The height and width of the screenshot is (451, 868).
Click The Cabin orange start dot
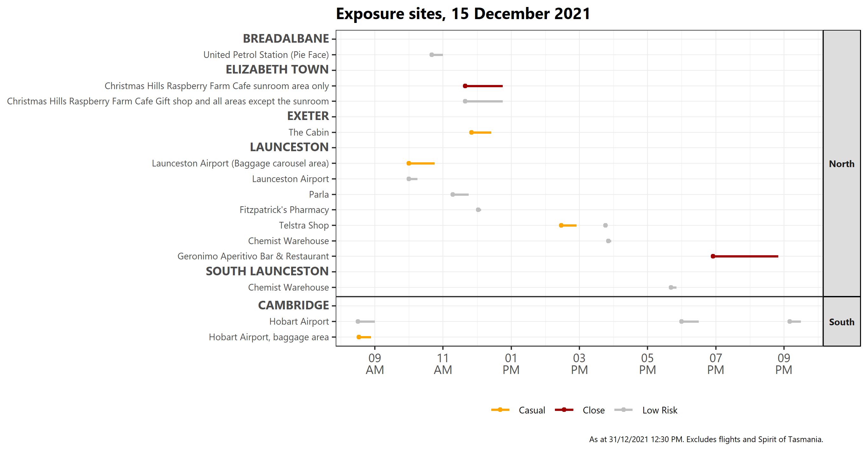[472, 132]
